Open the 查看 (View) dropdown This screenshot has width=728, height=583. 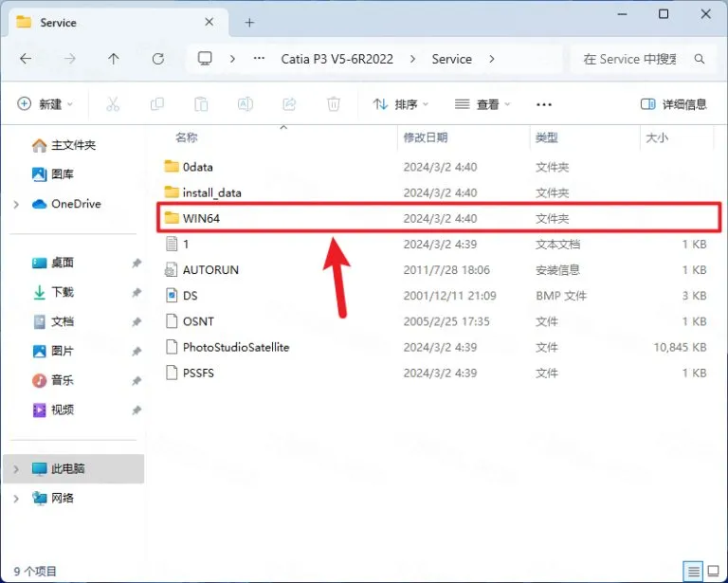pos(482,104)
